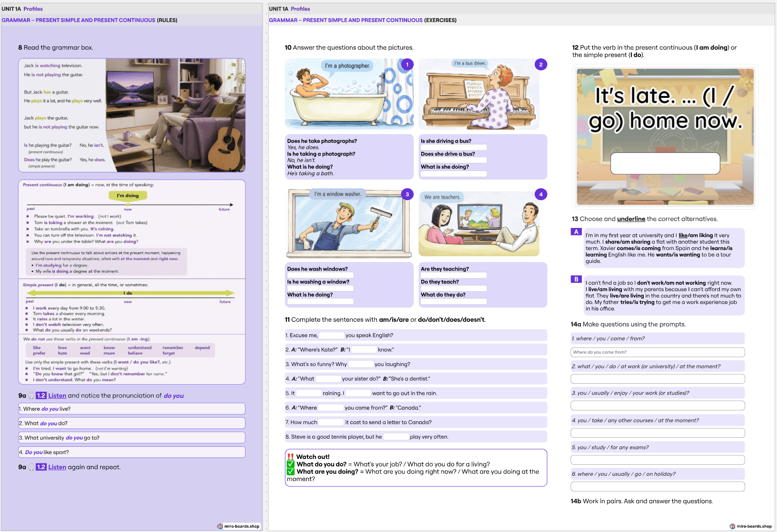Click the sentence 'Where do you live?'

(x=132, y=409)
